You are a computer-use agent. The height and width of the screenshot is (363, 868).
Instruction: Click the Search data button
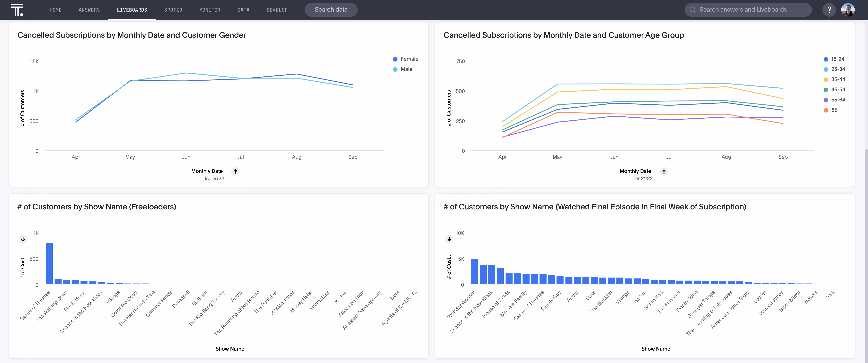click(331, 10)
